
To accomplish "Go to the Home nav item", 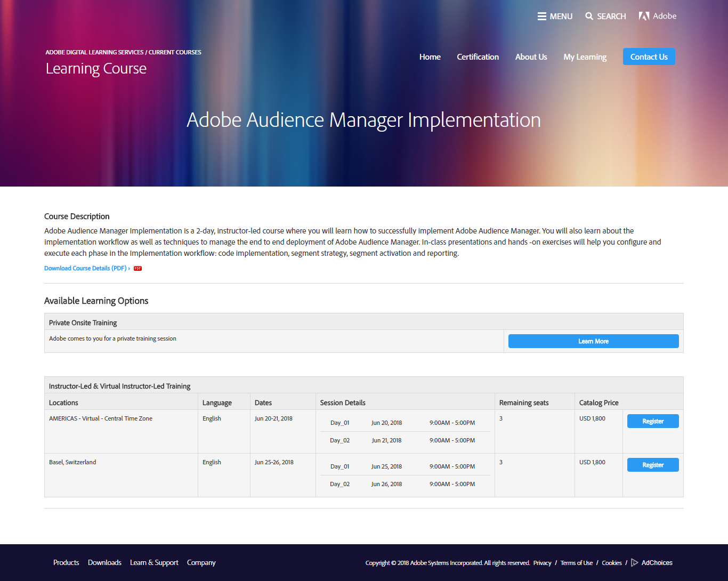I will pos(430,57).
